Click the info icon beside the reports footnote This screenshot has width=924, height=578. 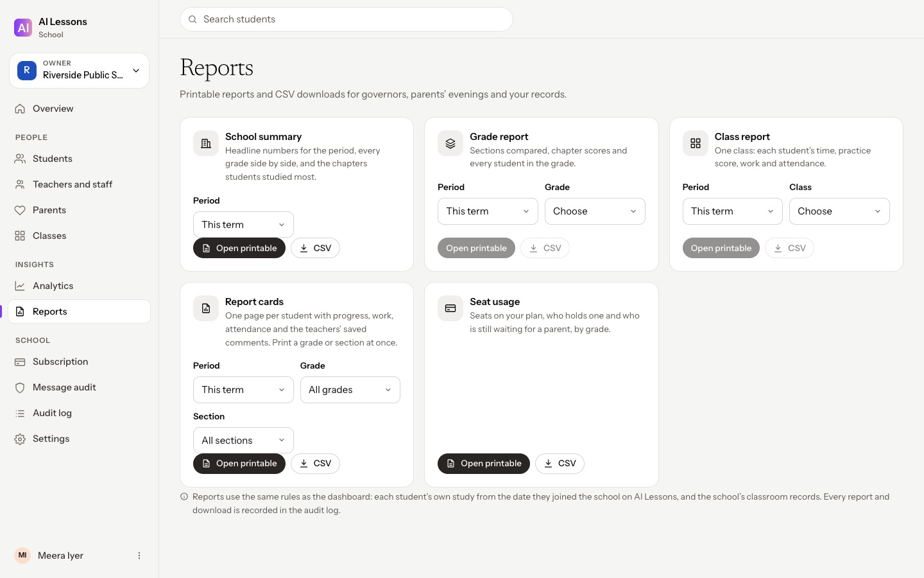(184, 496)
